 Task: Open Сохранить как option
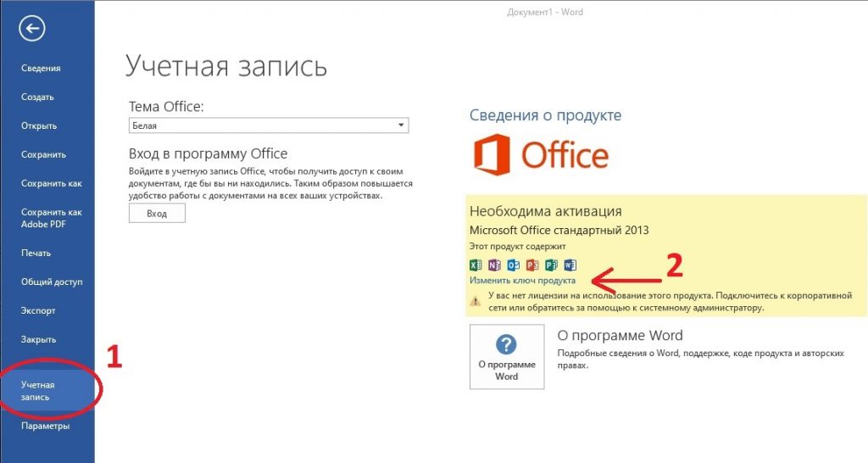click(x=52, y=183)
